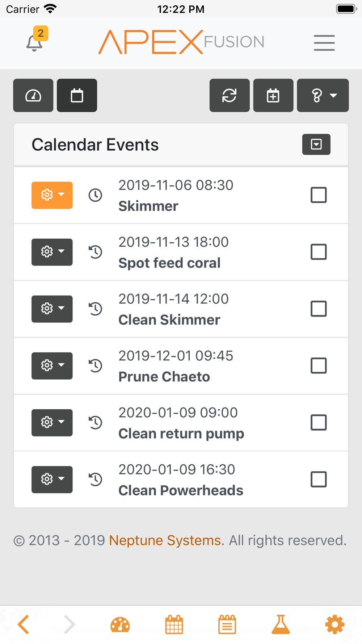Switch to the dashboard gauge view
362x644 pixels.
coord(33,95)
